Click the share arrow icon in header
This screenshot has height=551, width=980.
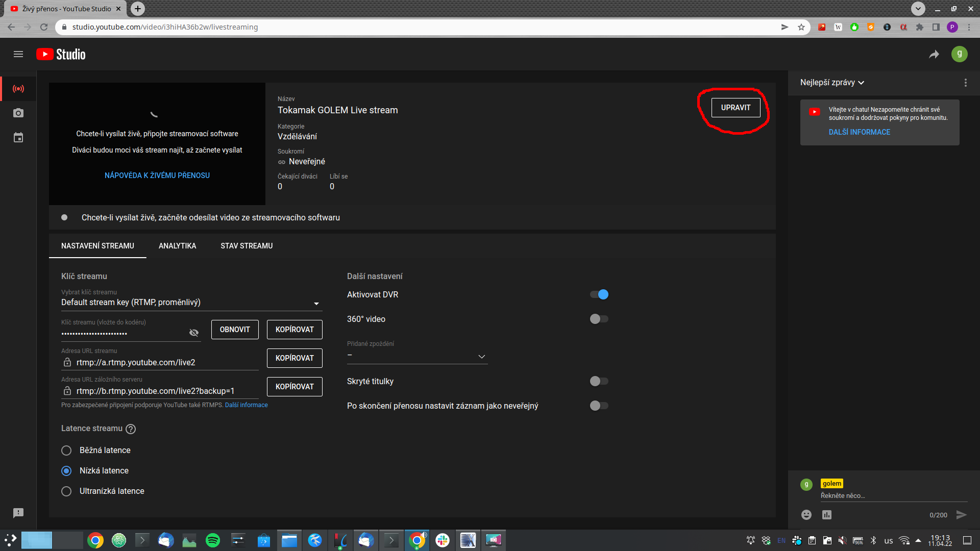(934, 54)
